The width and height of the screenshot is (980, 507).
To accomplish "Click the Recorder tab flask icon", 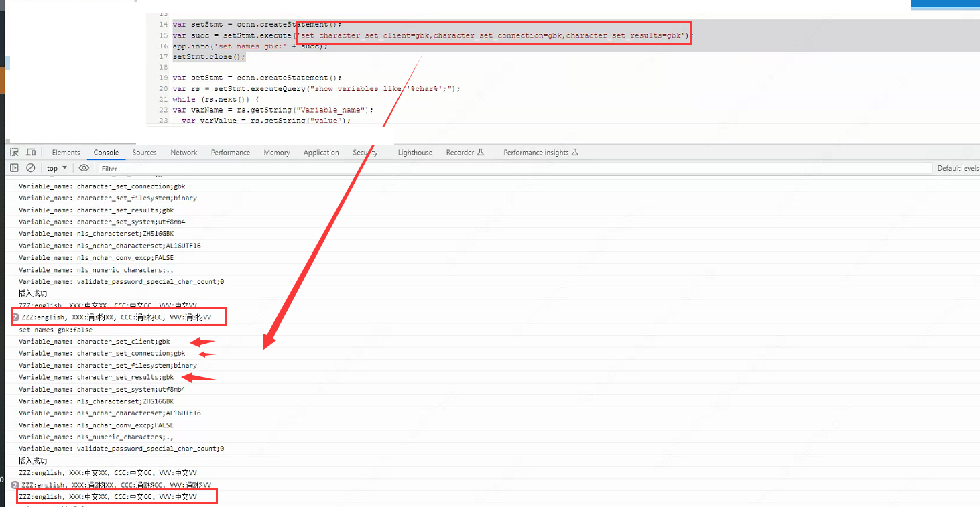I will [481, 153].
